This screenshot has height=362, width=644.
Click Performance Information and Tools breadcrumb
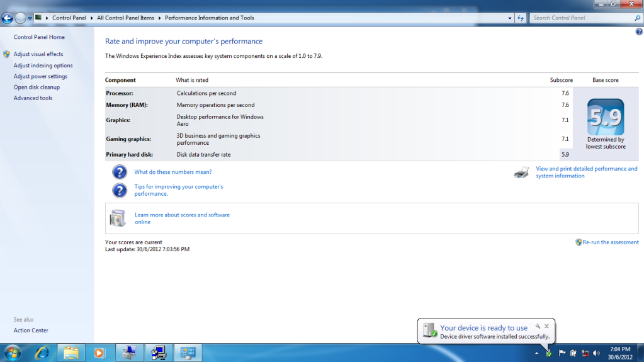[x=210, y=18]
